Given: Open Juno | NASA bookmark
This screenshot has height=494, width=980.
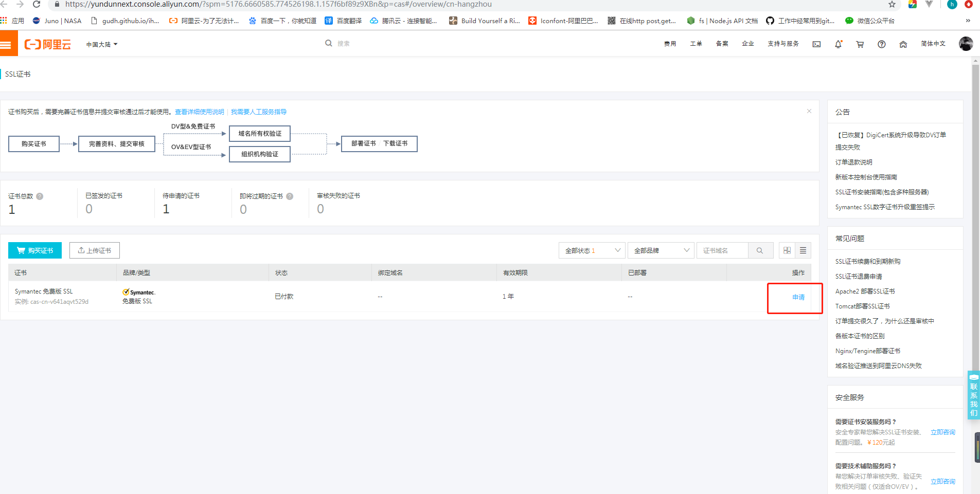Looking at the screenshot, I should tap(57, 21).
